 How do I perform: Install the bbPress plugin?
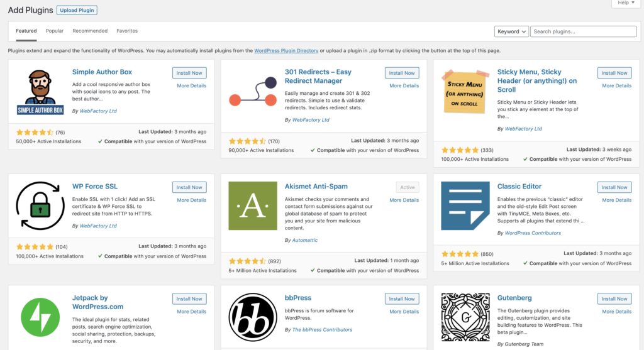pos(402,299)
